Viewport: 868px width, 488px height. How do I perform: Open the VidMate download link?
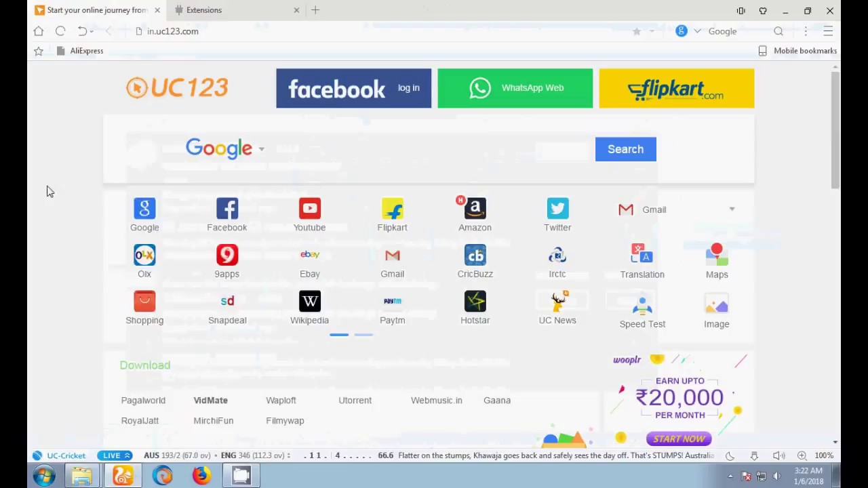(x=210, y=401)
